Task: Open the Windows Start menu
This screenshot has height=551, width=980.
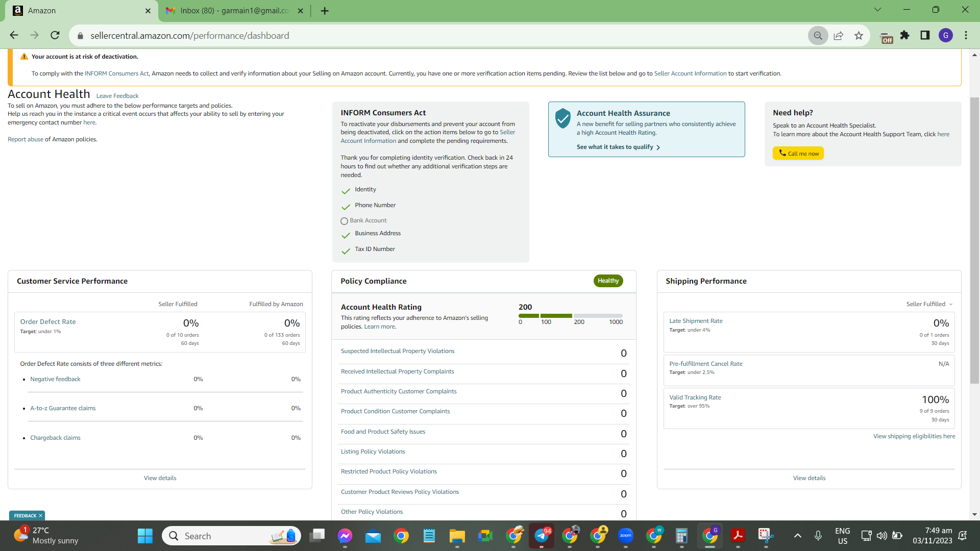Action: point(145,536)
